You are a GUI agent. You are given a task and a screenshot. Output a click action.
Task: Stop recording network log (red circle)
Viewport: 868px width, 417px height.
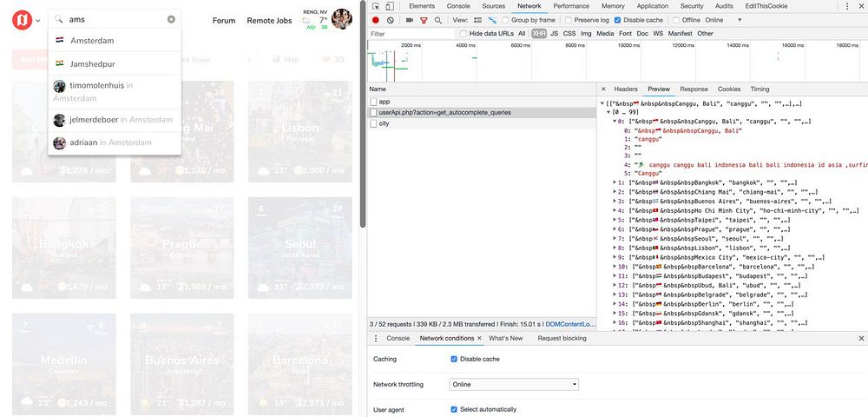(x=375, y=20)
